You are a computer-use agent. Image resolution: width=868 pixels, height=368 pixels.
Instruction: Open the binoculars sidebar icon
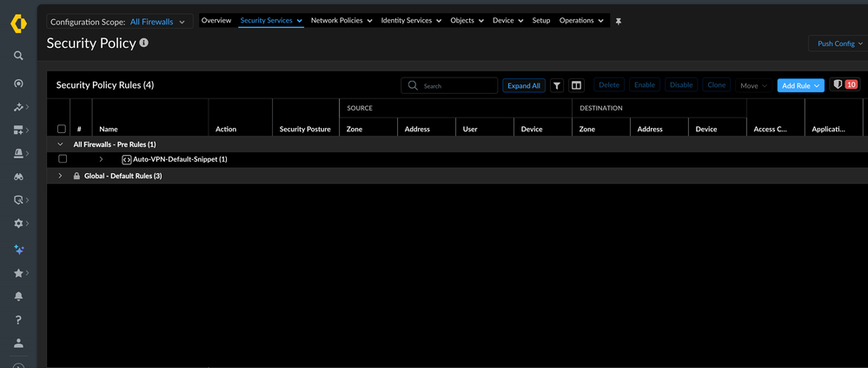(x=18, y=177)
